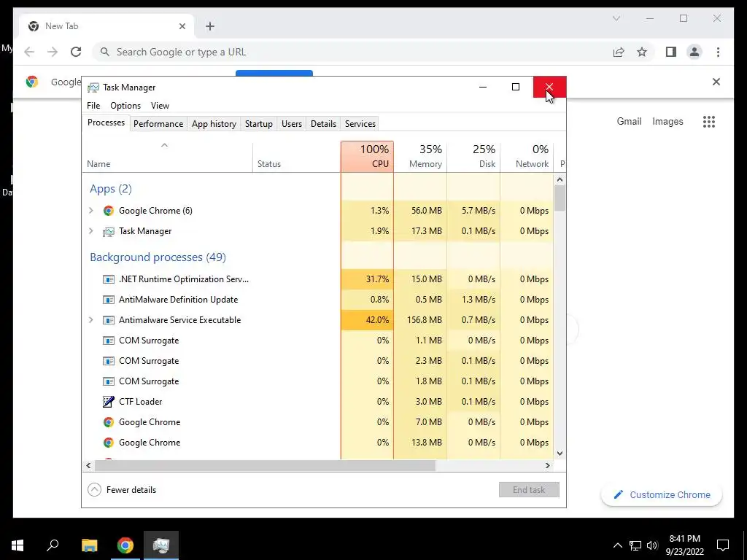Image resolution: width=747 pixels, height=560 pixels.
Task: Open Windows Start menu
Action: pos(18,545)
